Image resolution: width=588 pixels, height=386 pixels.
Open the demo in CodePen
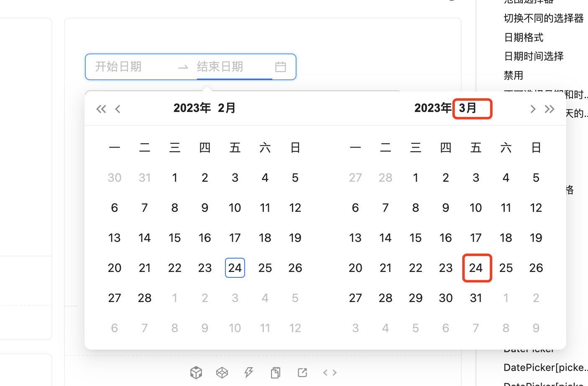coord(222,372)
